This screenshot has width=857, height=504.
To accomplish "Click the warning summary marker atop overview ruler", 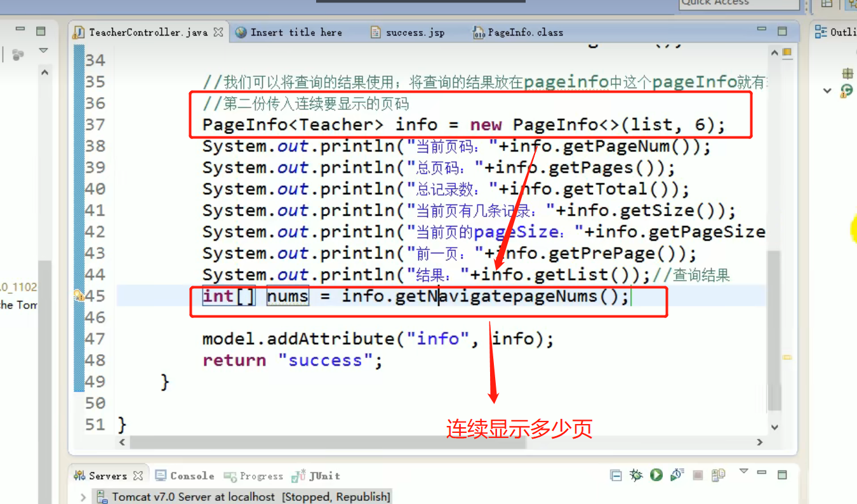I will pyautogui.click(x=788, y=51).
